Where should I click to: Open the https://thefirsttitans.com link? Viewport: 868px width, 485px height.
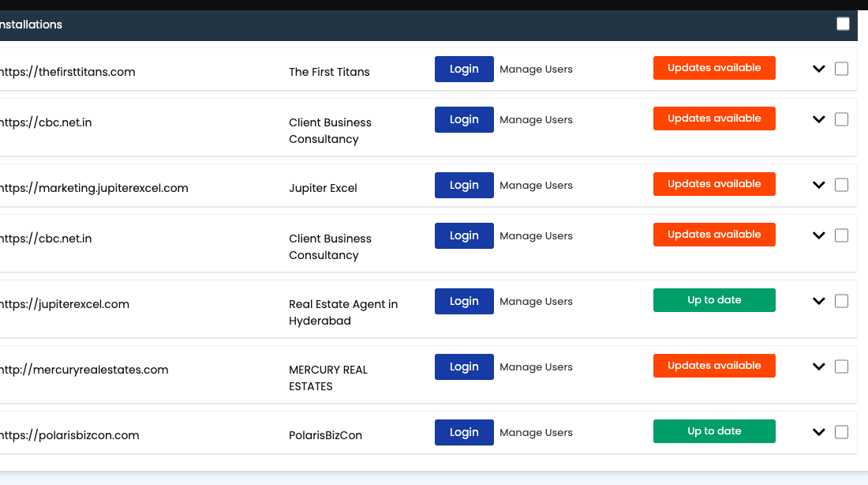click(x=67, y=72)
